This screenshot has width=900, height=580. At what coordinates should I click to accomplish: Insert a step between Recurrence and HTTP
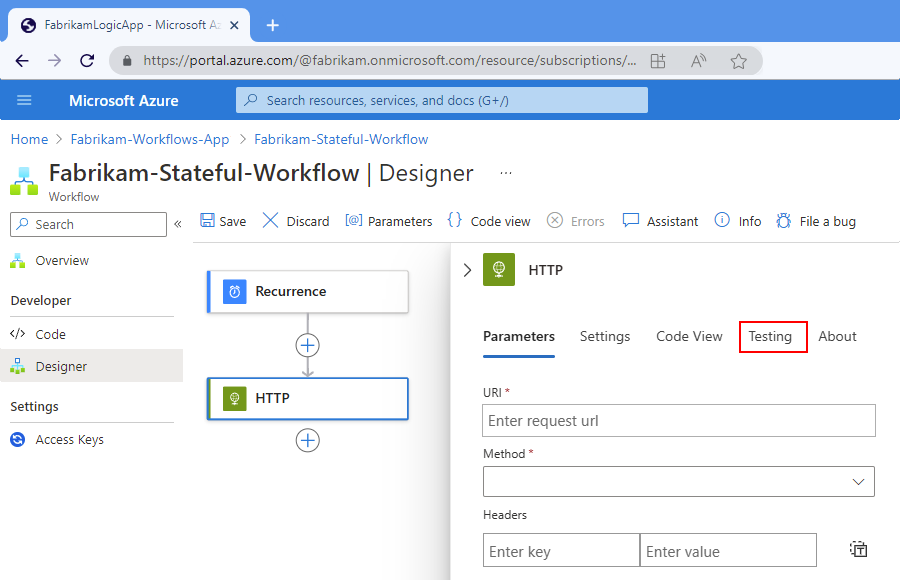coord(308,345)
